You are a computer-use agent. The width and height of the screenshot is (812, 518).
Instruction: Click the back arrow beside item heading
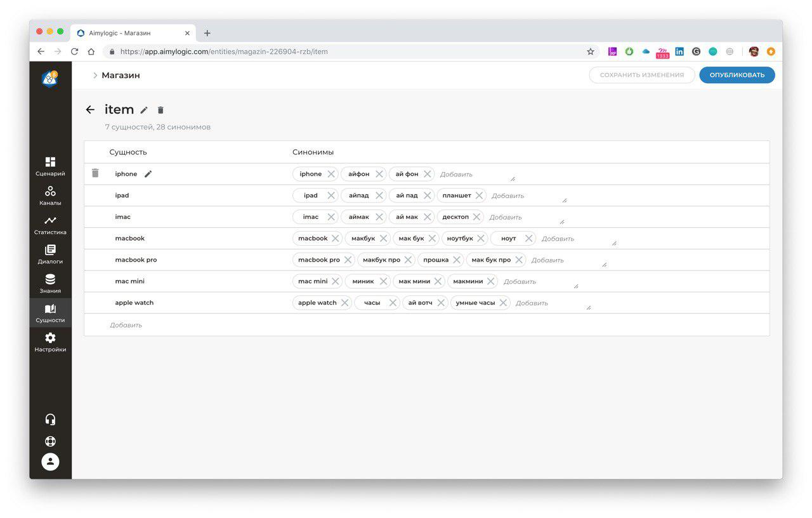[x=90, y=110]
